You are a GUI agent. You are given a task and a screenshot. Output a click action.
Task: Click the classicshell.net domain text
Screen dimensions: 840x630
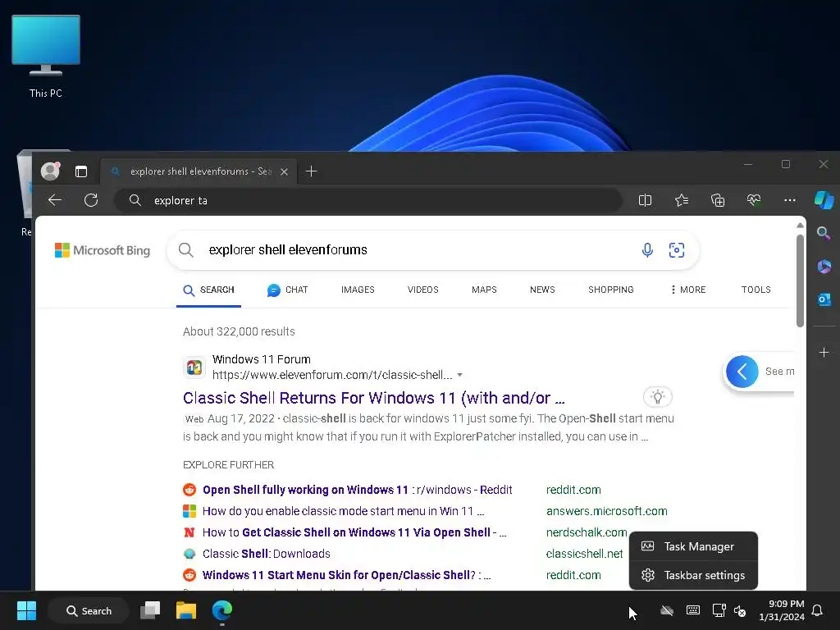584,554
